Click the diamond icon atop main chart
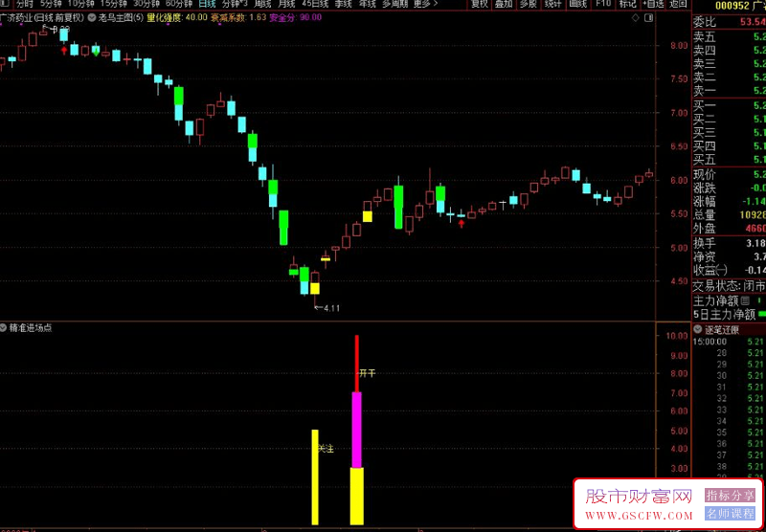 click(636, 18)
